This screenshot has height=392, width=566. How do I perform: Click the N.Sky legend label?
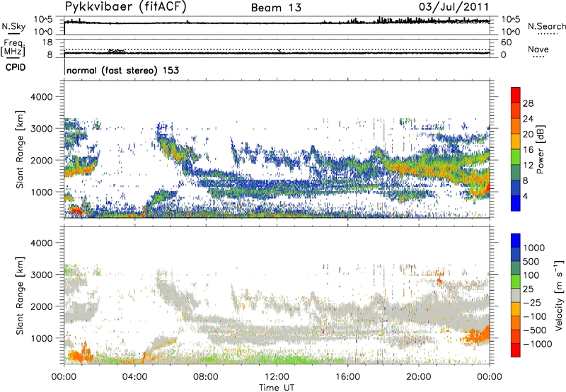click(x=13, y=26)
